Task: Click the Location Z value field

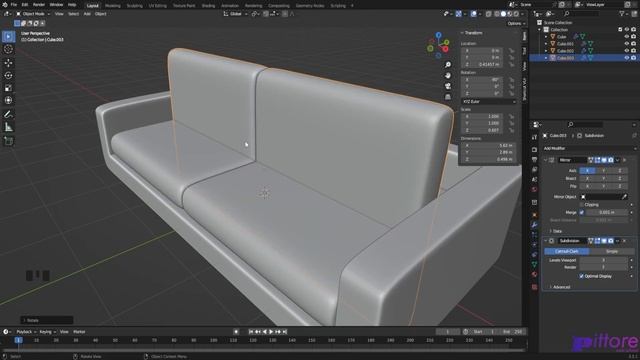Action: click(482, 64)
